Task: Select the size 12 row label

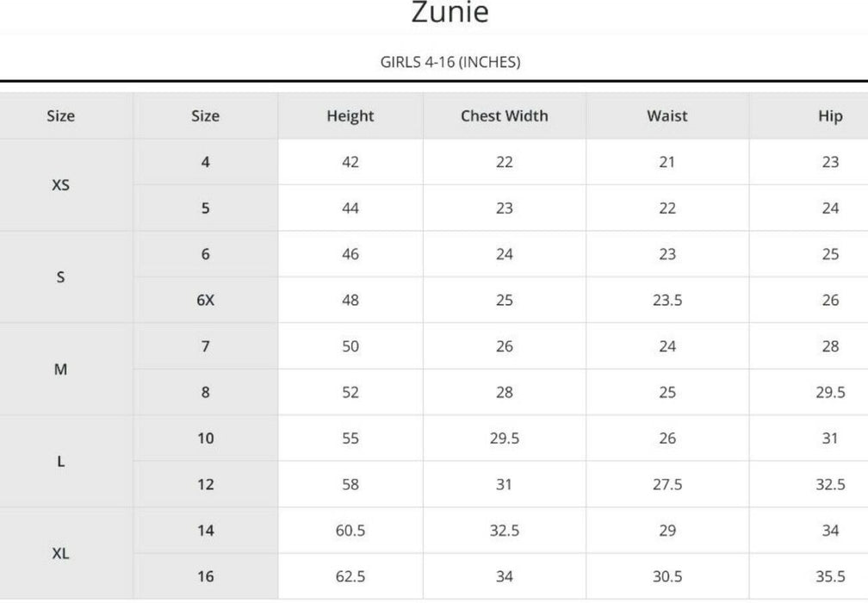Action: click(x=205, y=485)
